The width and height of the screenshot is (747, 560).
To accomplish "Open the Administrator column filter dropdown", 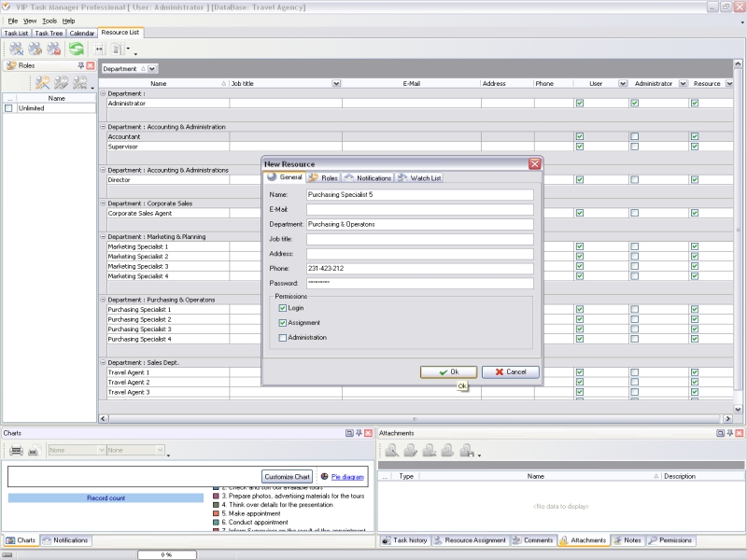I will (684, 83).
